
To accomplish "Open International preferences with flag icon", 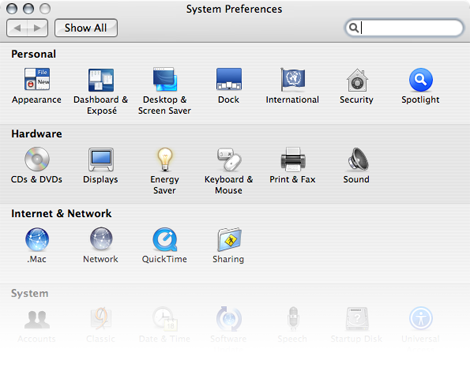I will [x=293, y=79].
